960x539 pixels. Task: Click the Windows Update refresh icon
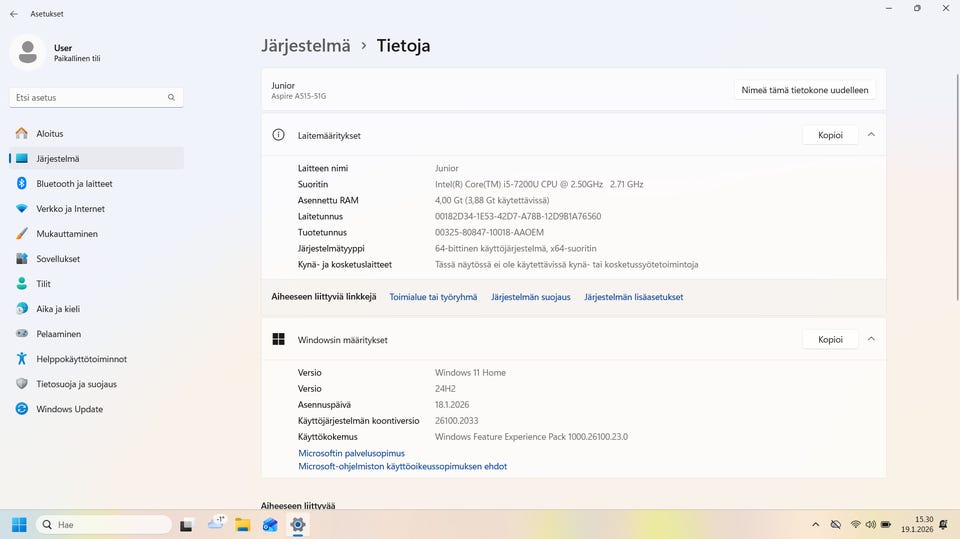coord(22,409)
